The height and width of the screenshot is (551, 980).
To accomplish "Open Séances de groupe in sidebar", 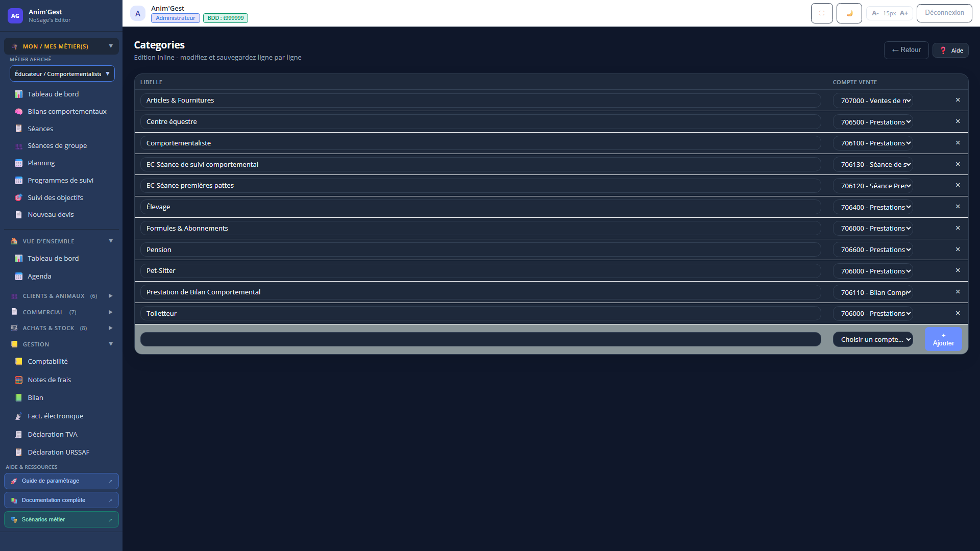I will 61,145.
